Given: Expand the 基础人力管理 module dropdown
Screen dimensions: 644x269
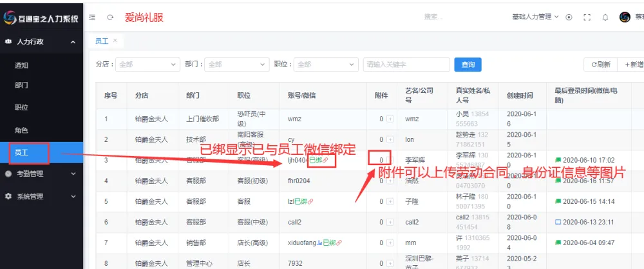Looking at the screenshot, I should pos(535,17).
